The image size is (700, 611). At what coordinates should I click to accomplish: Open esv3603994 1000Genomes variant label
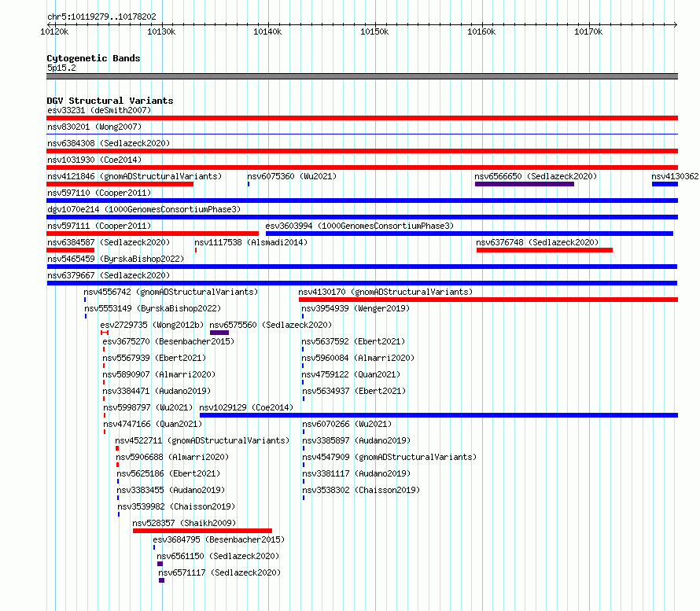coord(359,226)
